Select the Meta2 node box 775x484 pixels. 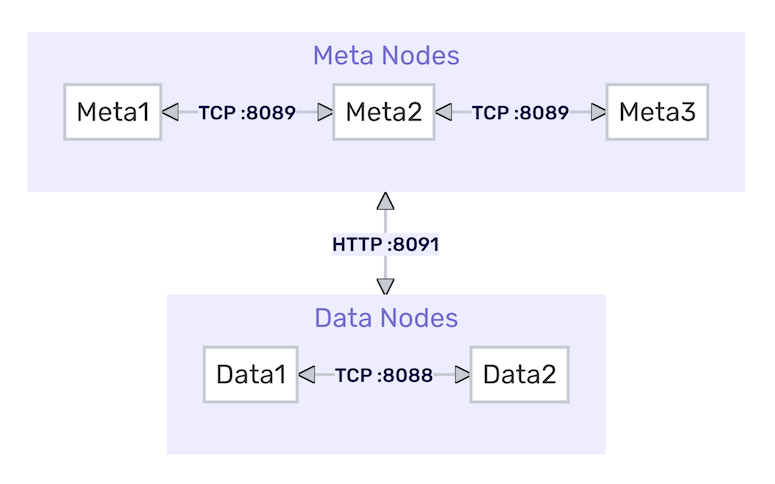pos(383,112)
